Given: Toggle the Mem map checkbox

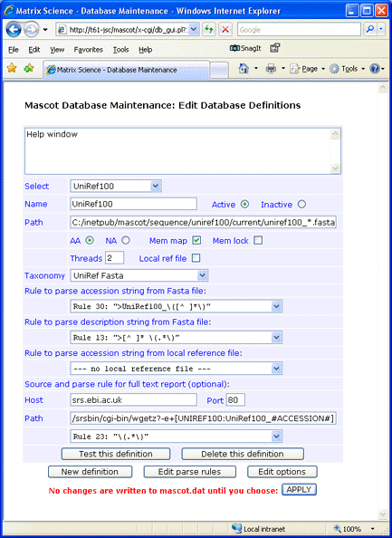Looking at the screenshot, I should click(x=196, y=240).
